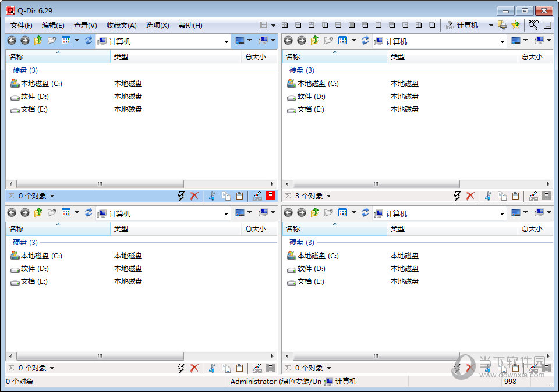Click delete X icon in top-right pane
This screenshot has width=559, height=392.
click(470, 196)
